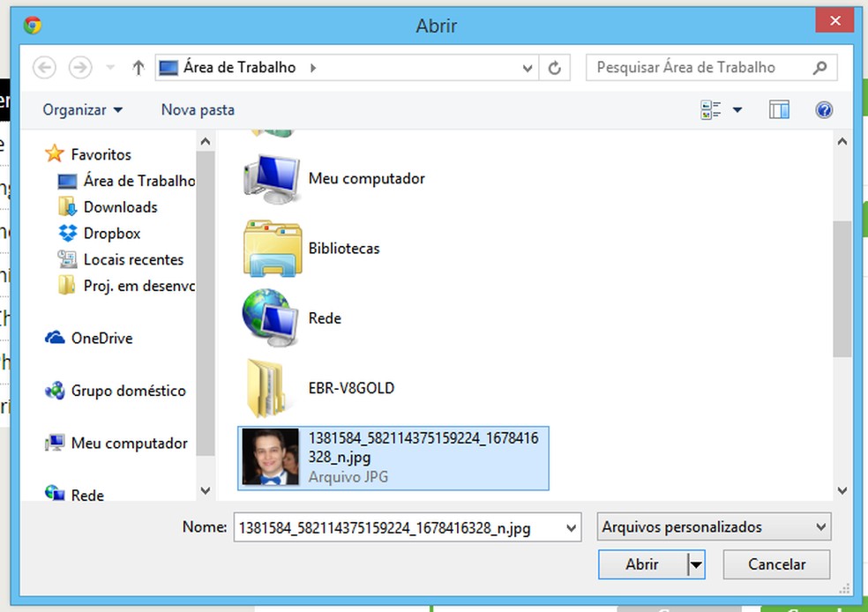The image size is (868, 612).
Task: Click the Cancelar button
Action: [776, 564]
